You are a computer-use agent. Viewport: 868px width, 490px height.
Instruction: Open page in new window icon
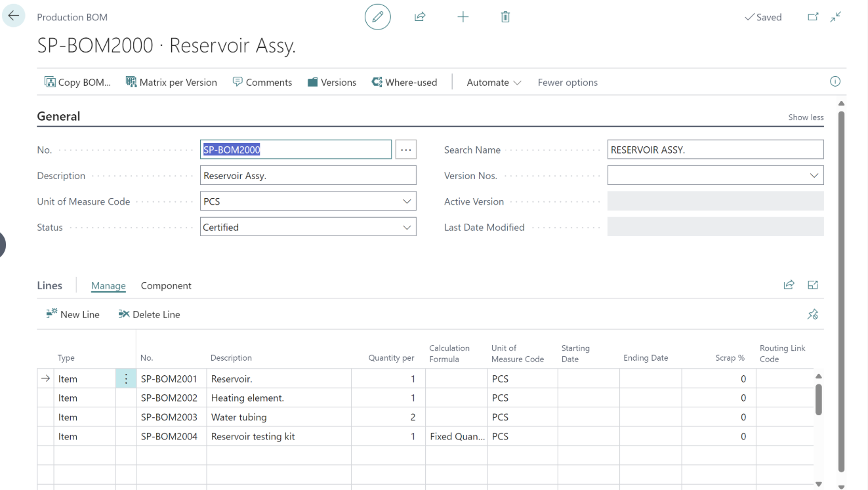click(x=813, y=17)
